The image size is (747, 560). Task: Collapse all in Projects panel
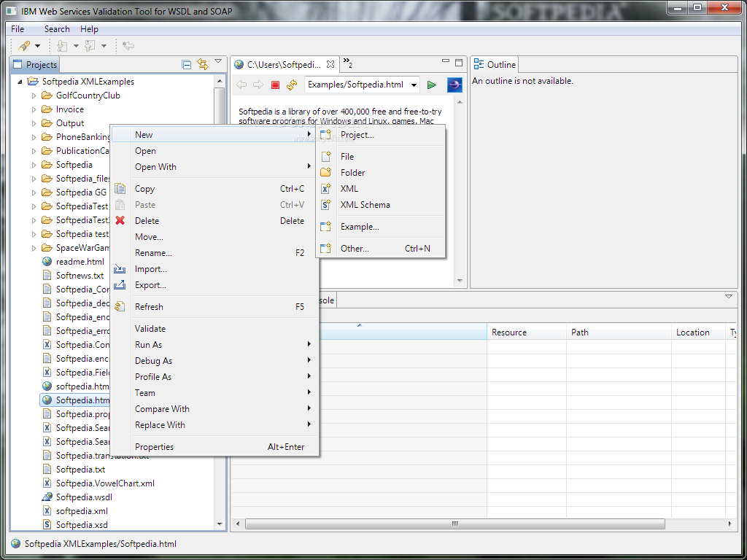point(187,65)
